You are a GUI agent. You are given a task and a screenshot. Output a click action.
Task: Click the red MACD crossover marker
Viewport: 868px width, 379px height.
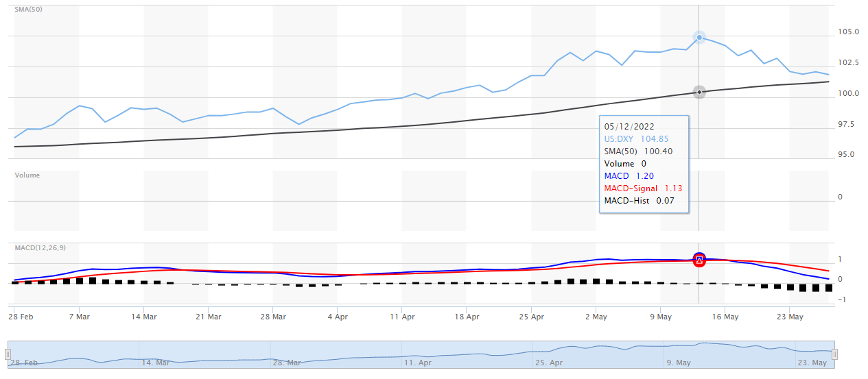(x=699, y=259)
